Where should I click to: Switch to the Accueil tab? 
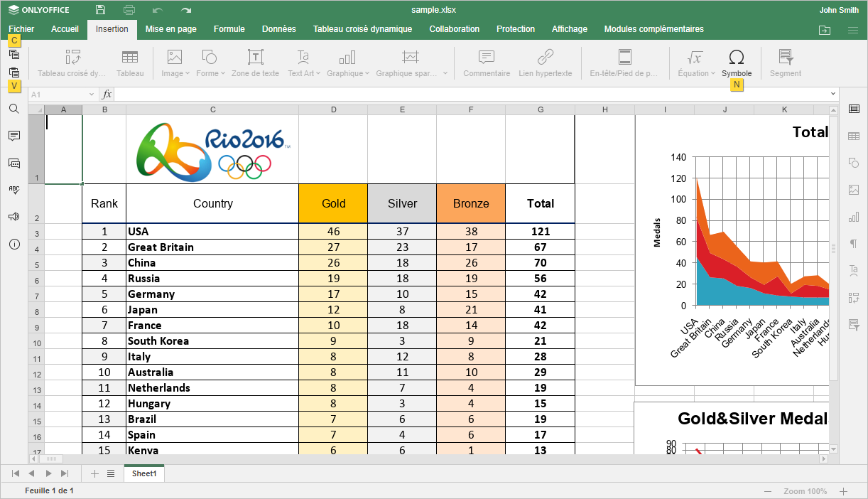[65, 29]
